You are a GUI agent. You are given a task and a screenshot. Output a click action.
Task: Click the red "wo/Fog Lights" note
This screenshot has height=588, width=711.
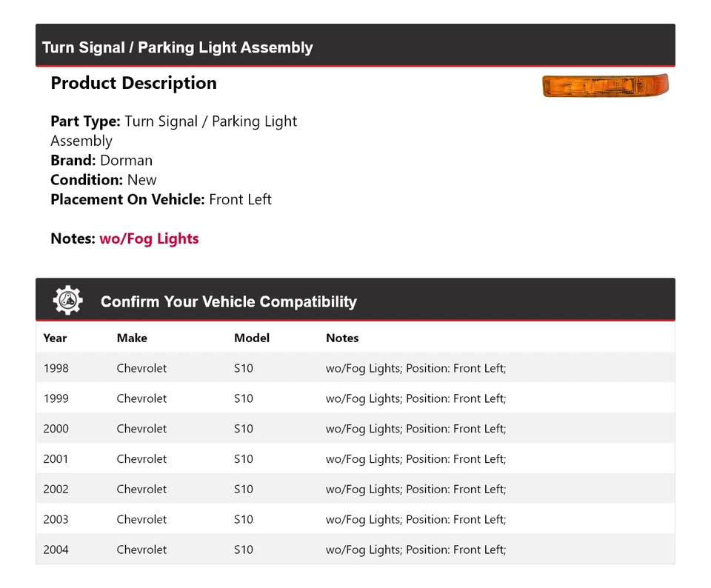click(x=149, y=238)
